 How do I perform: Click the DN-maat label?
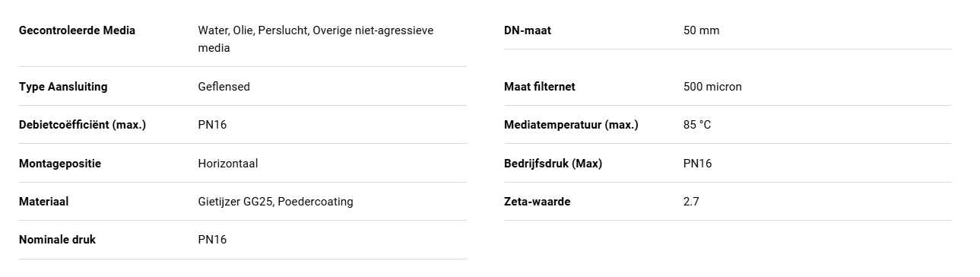[528, 30]
